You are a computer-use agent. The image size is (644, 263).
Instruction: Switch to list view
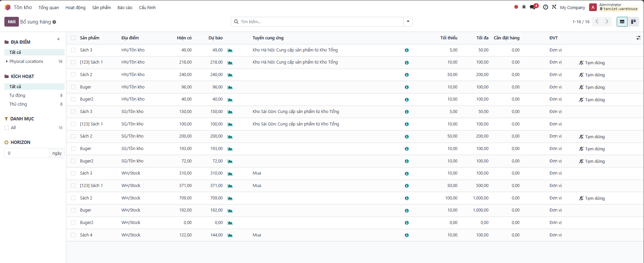tap(622, 22)
